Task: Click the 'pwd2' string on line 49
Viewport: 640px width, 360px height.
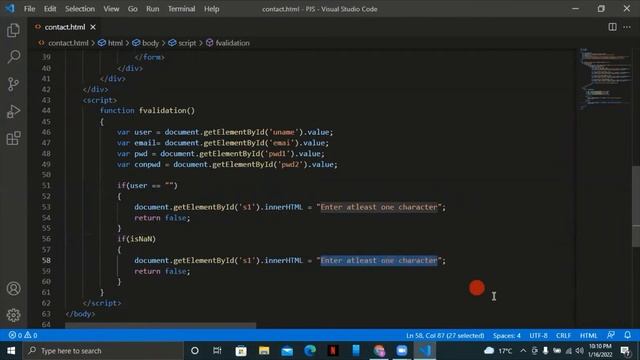Action: (x=291, y=164)
